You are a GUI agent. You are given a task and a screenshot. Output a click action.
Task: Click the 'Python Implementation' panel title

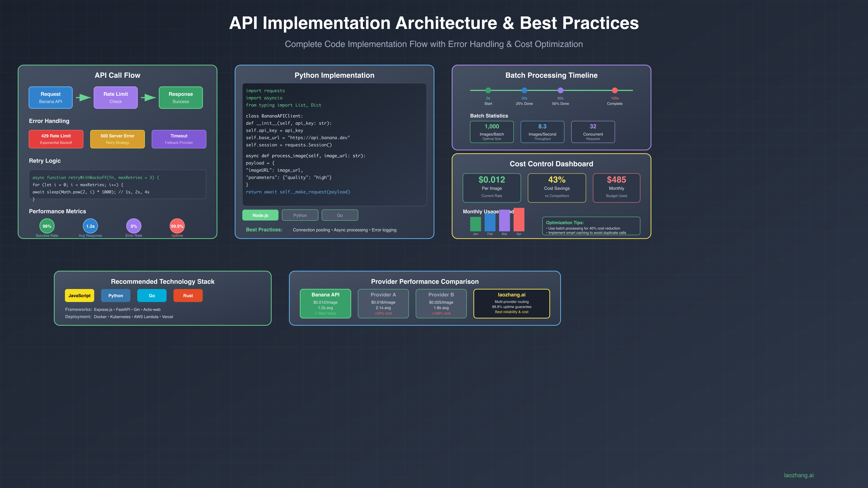[334, 75]
